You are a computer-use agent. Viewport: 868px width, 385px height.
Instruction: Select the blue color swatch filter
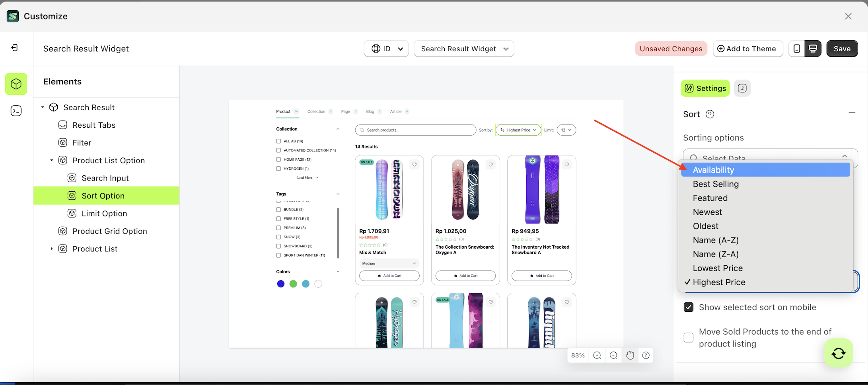[281, 284]
